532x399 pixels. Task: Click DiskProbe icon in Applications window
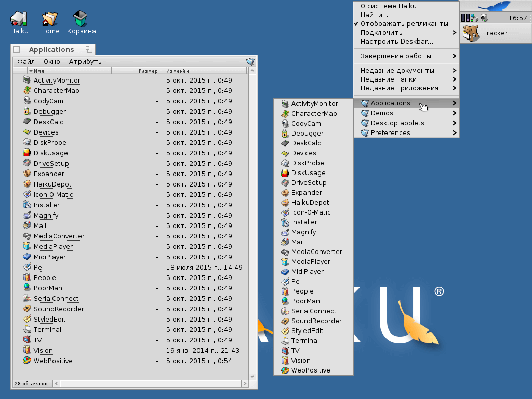coord(27,142)
